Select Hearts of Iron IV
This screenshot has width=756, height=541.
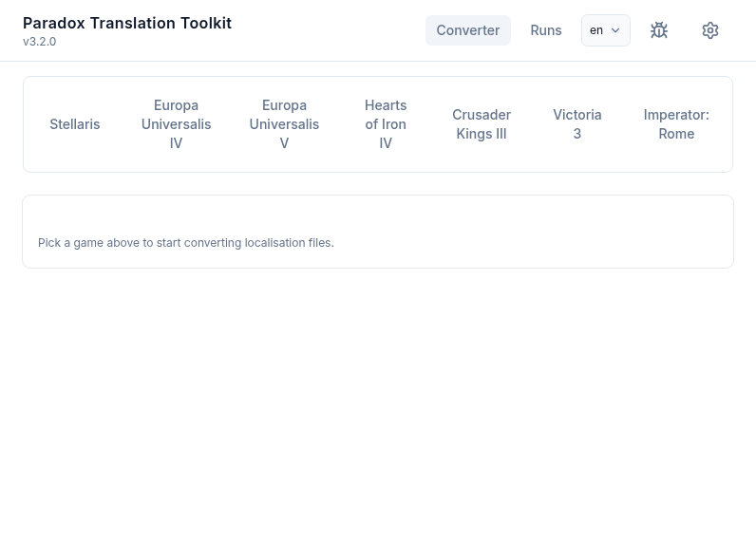coord(386,124)
